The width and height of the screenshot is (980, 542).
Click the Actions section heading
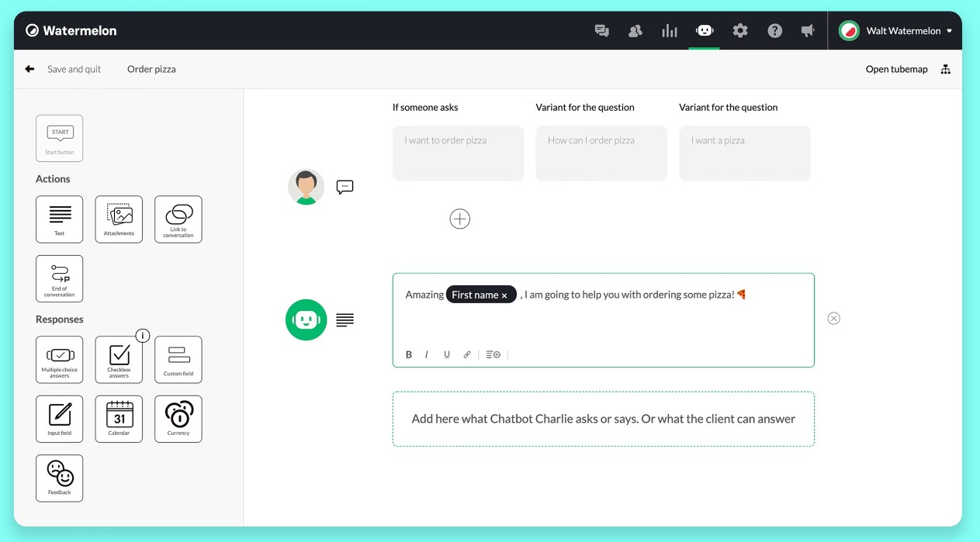pyautogui.click(x=53, y=179)
